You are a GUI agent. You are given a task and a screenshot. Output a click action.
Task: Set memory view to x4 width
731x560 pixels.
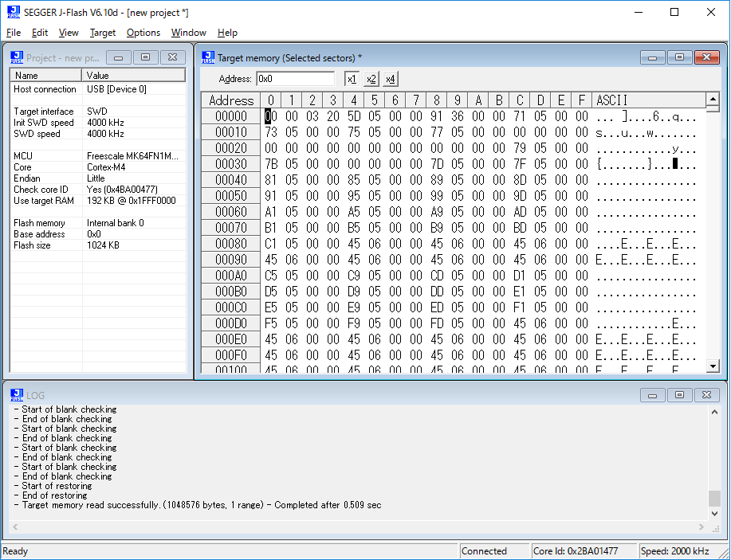[390, 79]
